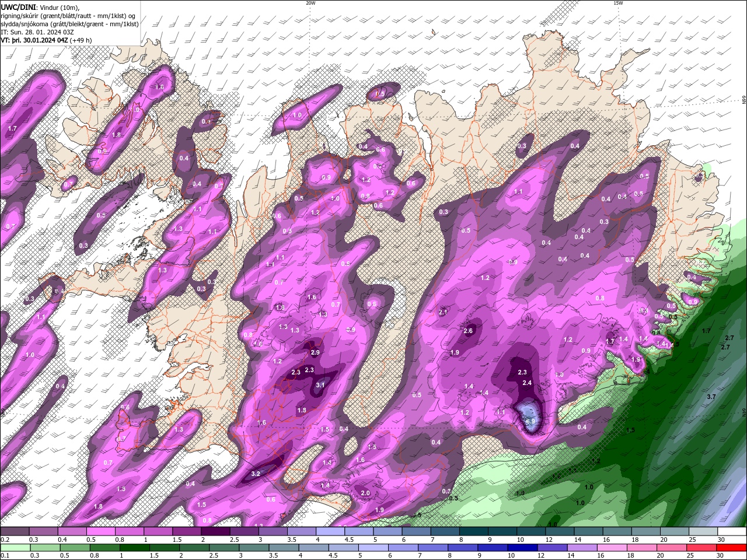
Task: Click the darkest purple swatch labeled 2
Action: click(x=215, y=531)
